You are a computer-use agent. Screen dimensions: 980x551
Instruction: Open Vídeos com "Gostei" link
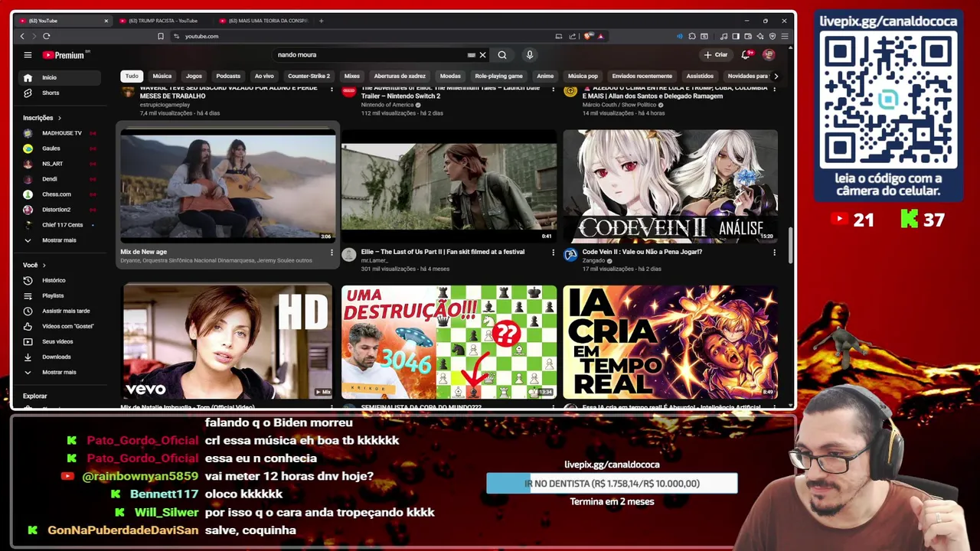pyautogui.click(x=60, y=326)
